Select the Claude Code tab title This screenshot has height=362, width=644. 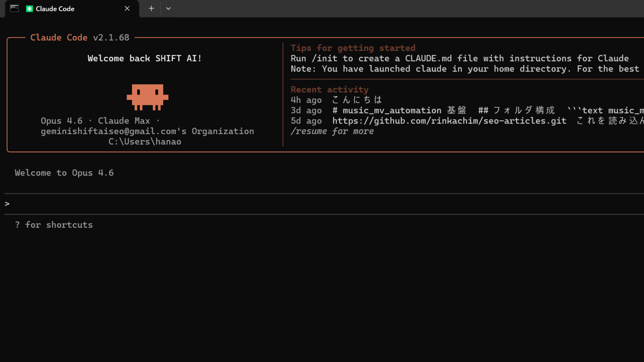[55, 9]
